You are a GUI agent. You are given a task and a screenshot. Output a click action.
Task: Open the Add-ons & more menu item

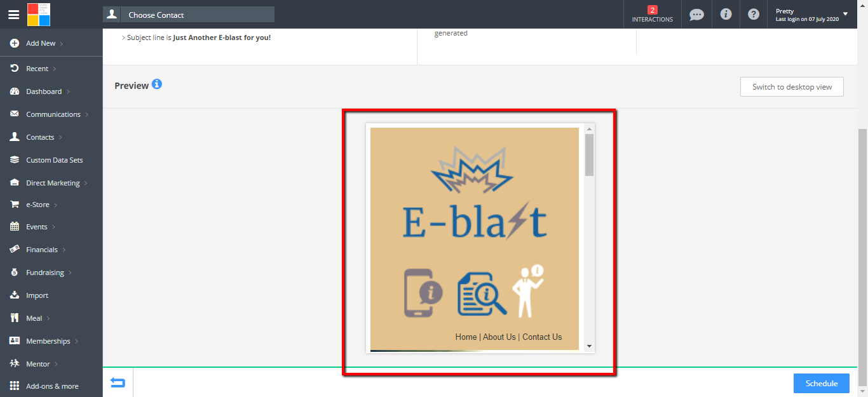point(51,386)
